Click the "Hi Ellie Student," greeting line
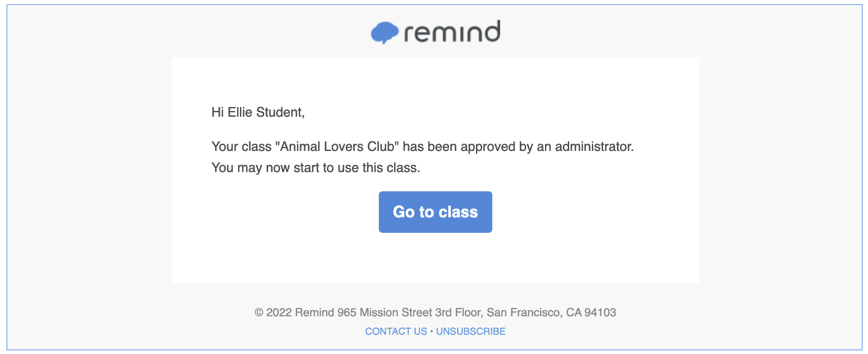 pyautogui.click(x=258, y=112)
